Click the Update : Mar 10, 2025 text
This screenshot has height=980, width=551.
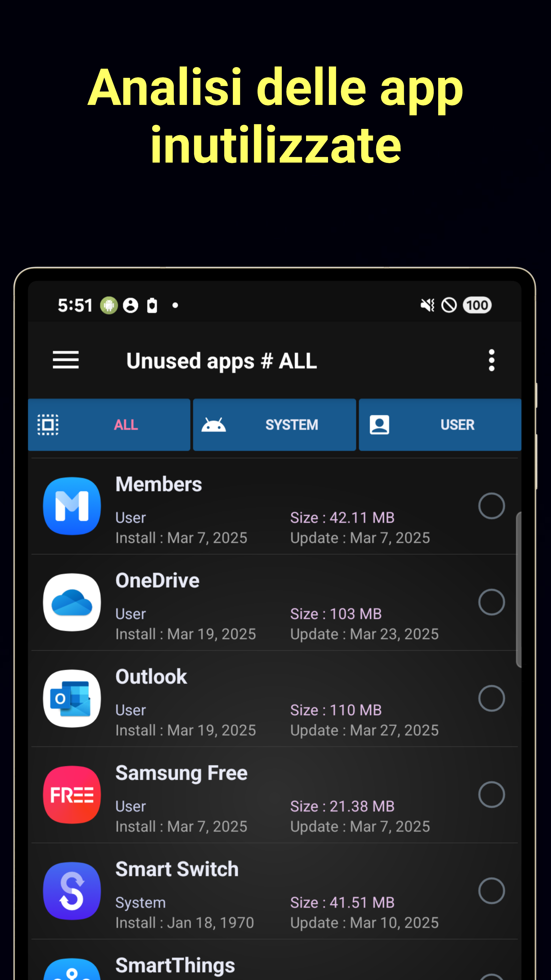(364, 923)
